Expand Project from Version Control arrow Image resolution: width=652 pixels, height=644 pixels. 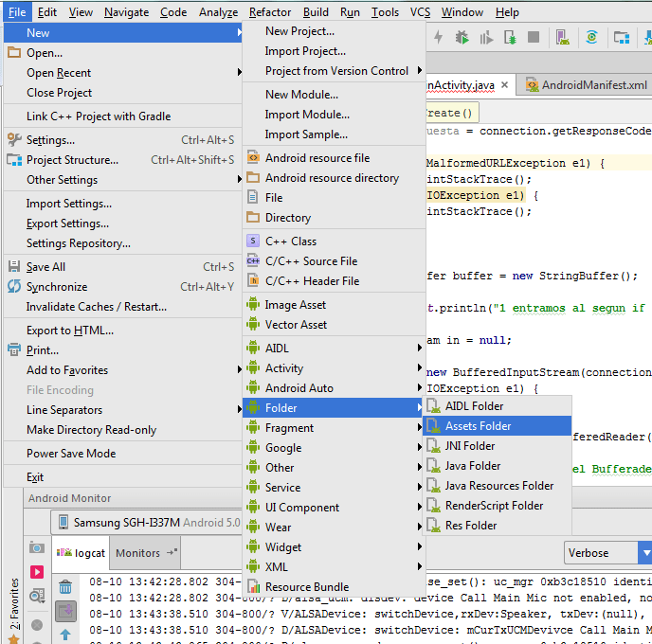point(420,70)
